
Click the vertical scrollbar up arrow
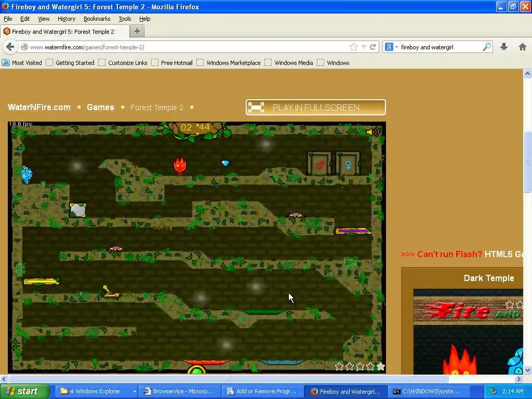[x=527, y=73]
